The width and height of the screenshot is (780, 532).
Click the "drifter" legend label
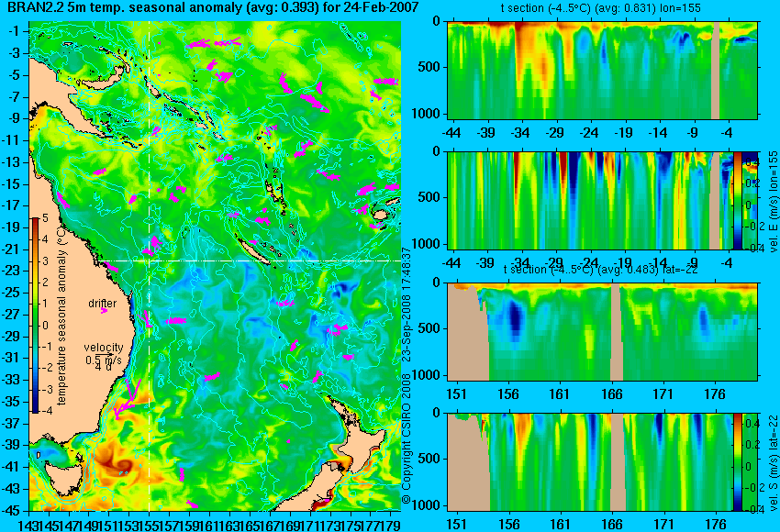coord(103,303)
